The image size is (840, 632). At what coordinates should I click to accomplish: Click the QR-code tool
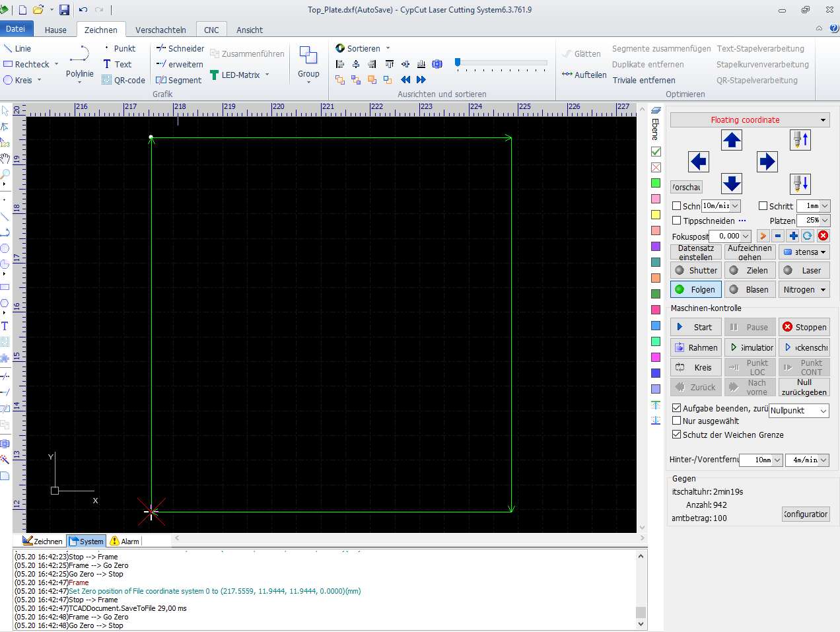point(123,80)
